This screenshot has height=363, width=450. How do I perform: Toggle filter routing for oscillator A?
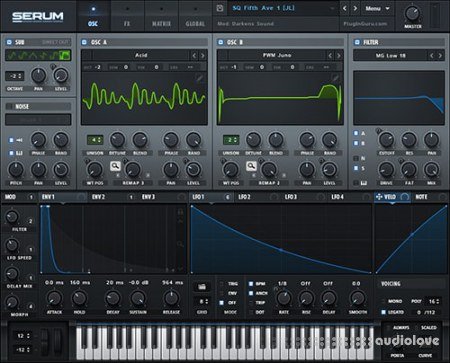pos(356,133)
